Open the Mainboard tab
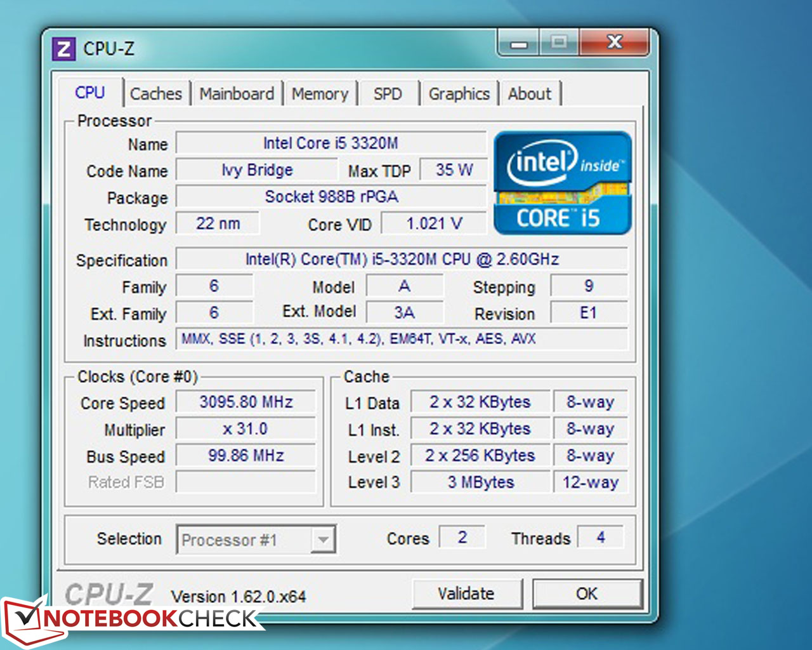 point(237,94)
